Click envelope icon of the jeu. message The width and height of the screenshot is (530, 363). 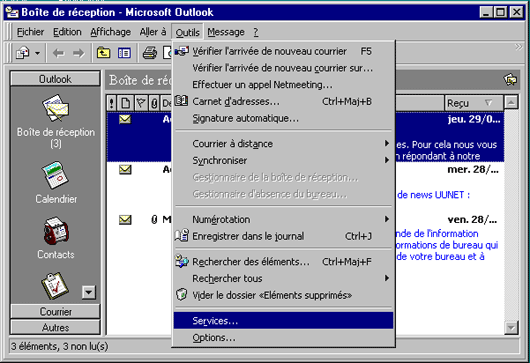(x=125, y=119)
